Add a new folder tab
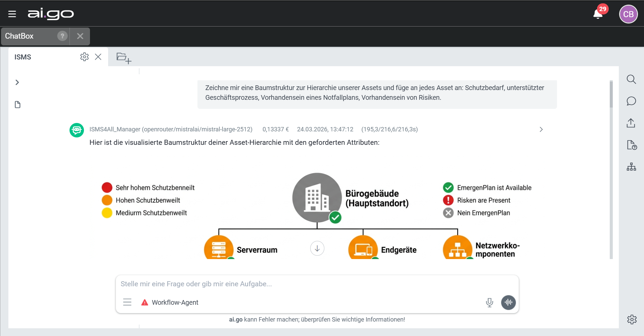 tap(124, 58)
